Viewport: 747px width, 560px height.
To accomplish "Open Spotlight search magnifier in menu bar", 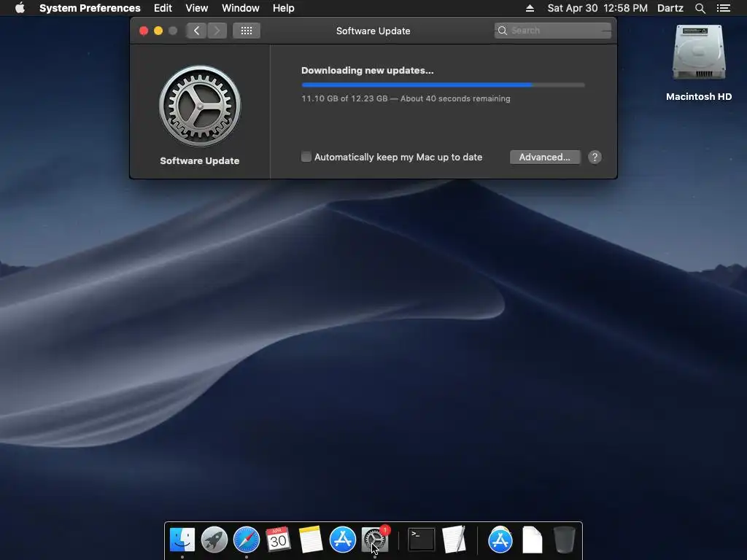I will pyautogui.click(x=700, y=8).
